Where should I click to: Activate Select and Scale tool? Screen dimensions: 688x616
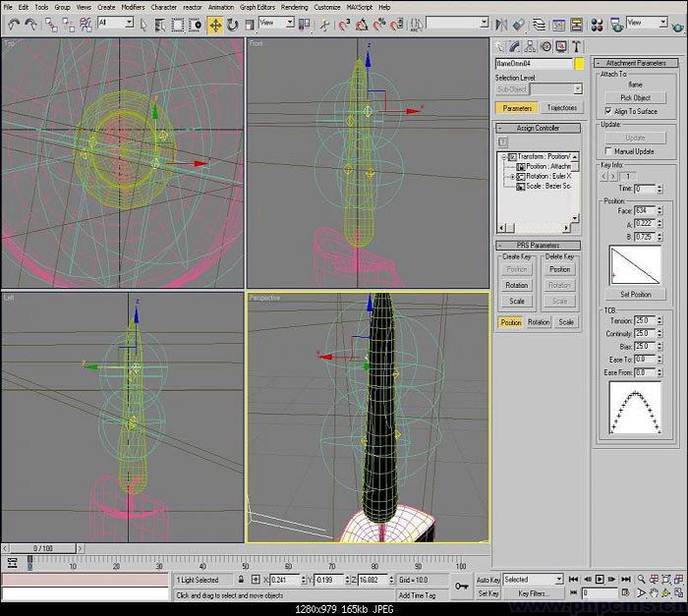tap(250, 25)
